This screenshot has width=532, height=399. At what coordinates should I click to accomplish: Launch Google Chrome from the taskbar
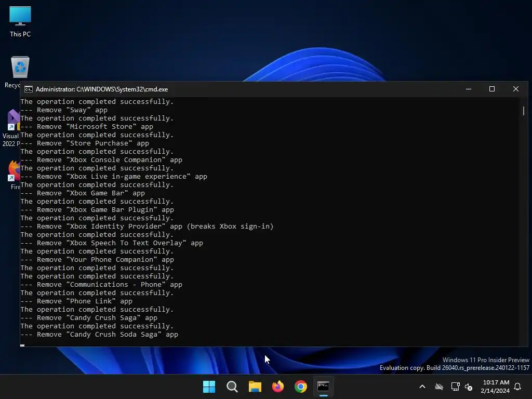(x=301, y=387)
